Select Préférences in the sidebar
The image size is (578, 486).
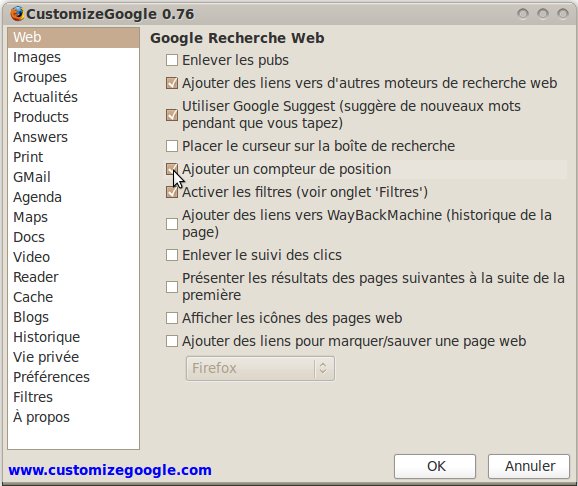(x=73, y=377)
